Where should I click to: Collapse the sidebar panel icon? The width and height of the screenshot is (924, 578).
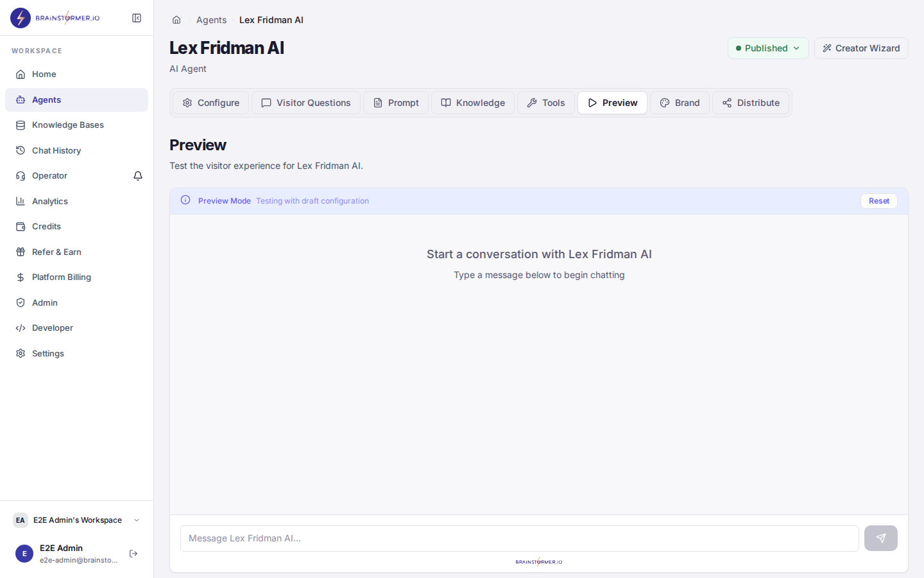(x=137, y=18)
